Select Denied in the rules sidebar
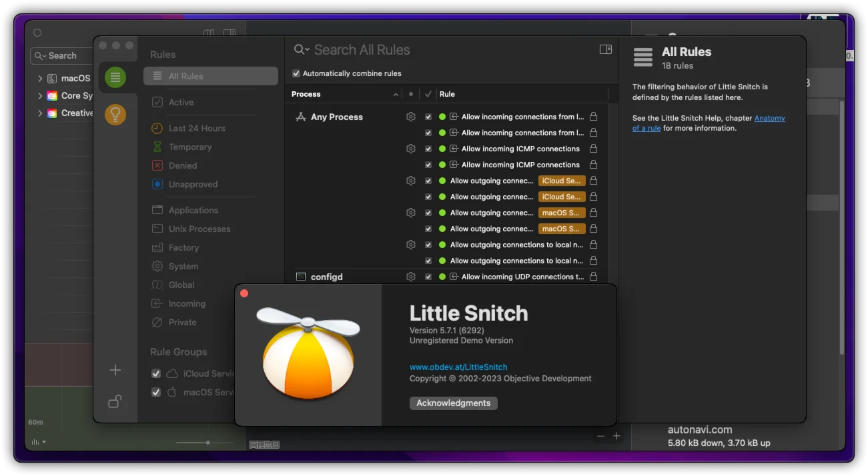This screenshot has width=868, height=476. (182, 165)
